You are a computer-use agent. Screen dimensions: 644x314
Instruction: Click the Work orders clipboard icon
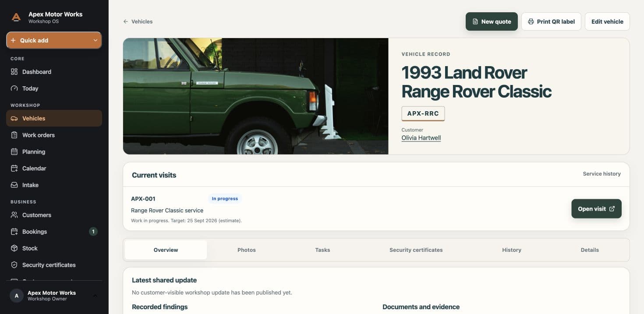coord(14,135)
